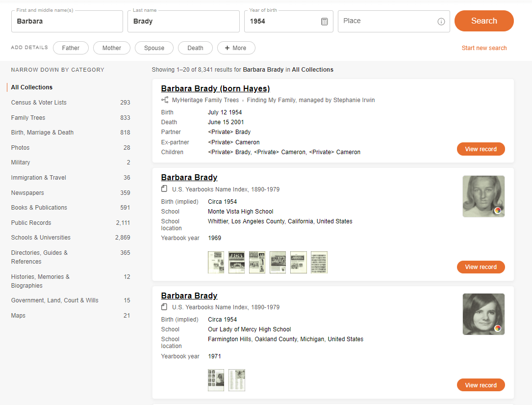
Task: Click colorize icon on Our Lady of Mercy portrait
Action: [x=498, y=328]
